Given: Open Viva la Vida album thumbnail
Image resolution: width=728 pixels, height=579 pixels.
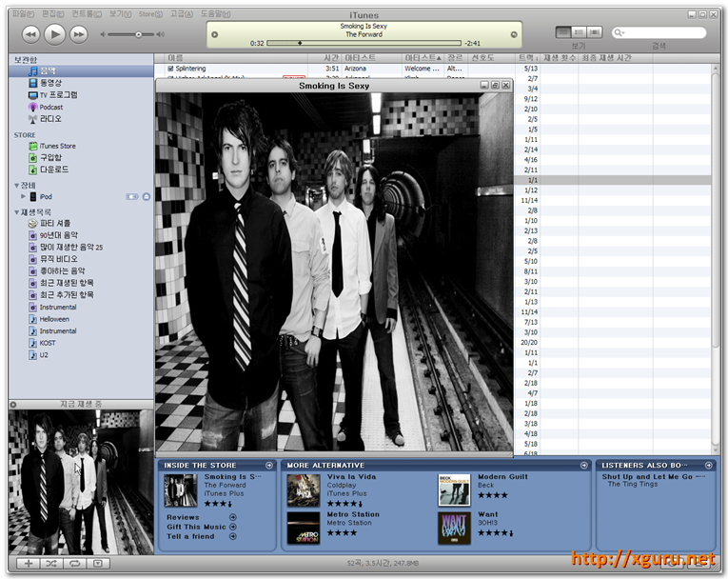Looking at the screenshot, I should coord(304,490).
